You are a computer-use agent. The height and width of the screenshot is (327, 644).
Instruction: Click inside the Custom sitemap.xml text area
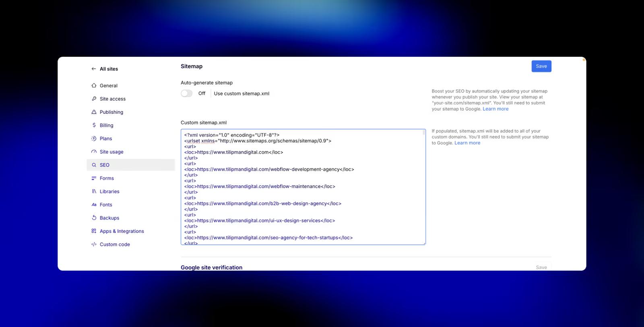point(303,187)
